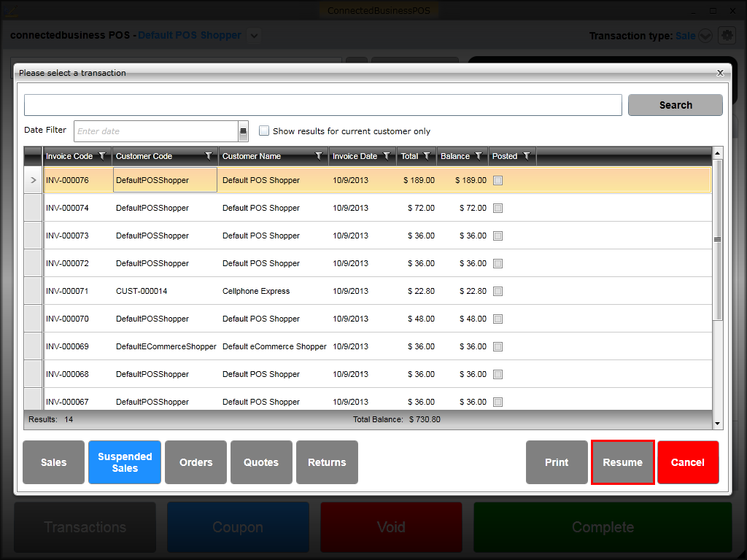Screen dimensions: 747x560
Task: Toggle Posted checkbox for INV-000076
Action: 498,180
